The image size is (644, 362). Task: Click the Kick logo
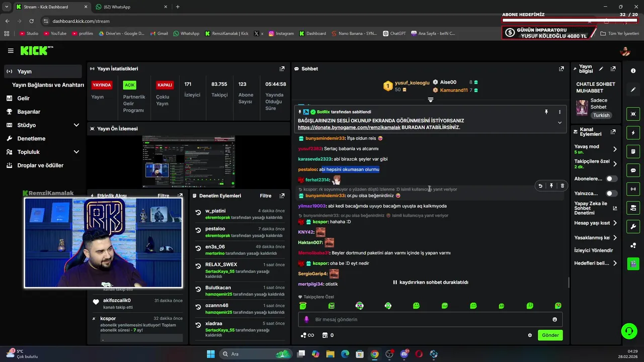coord(36,50)
